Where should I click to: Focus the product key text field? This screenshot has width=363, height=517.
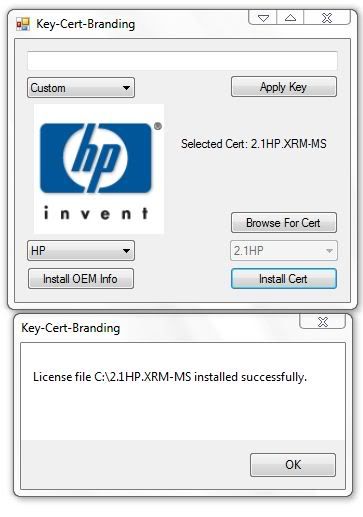[182, 61]
